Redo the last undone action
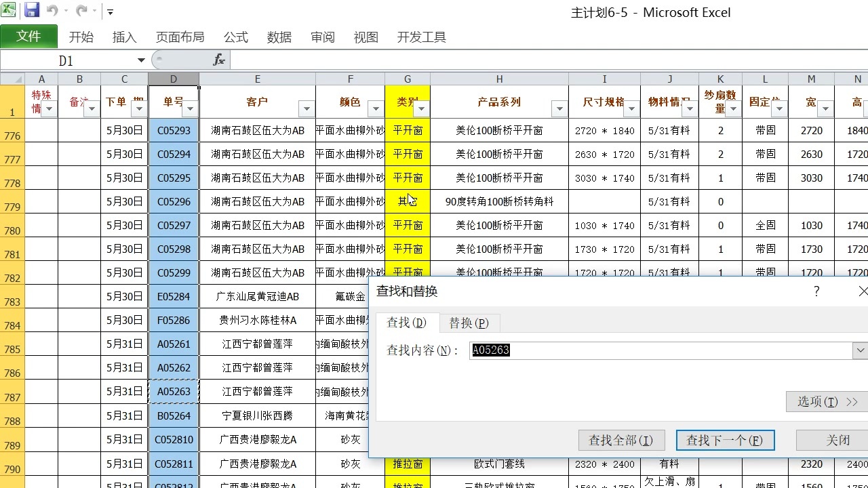Image resolution: width=868 pixels, height=488 pixels. click(81, 11)
